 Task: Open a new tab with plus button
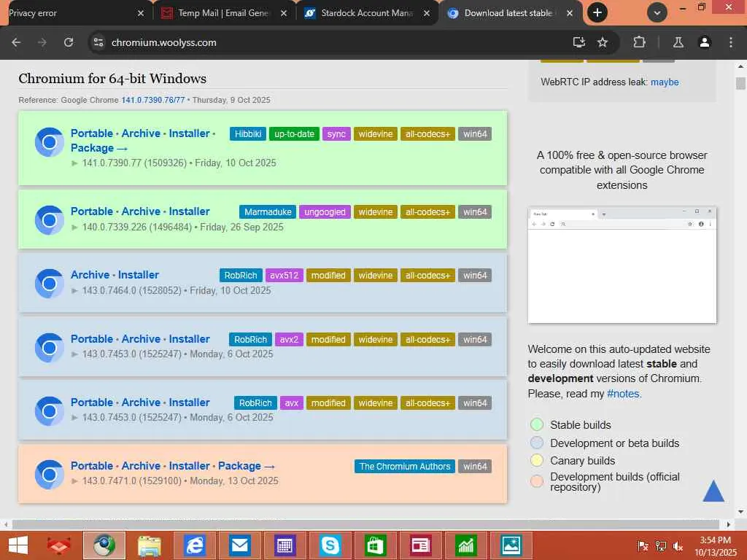[597, 13]
